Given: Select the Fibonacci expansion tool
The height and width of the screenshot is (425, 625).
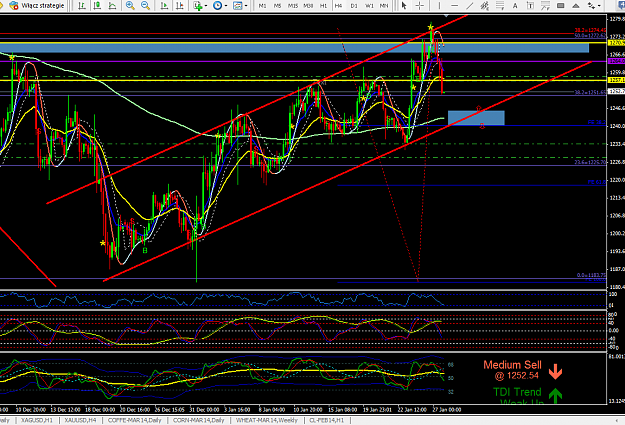Looking at the screenshot, I should click(x=545, y=6).
